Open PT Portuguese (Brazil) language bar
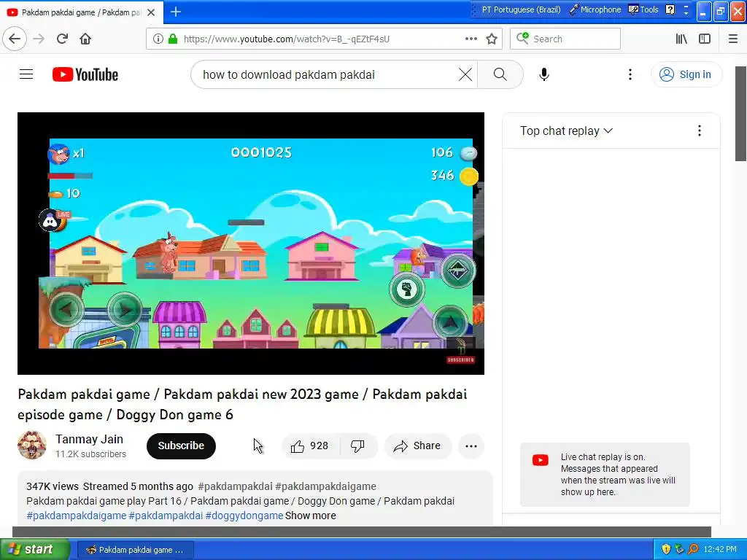This screenshot has height=560, width=747. (x=521, y=9)
